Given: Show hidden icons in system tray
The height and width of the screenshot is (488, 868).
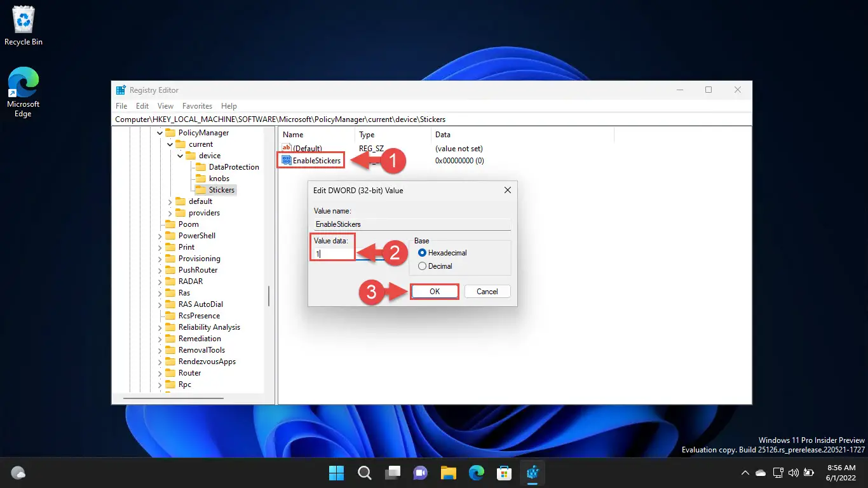Looking at the screenshot, I should coord(745,473).
